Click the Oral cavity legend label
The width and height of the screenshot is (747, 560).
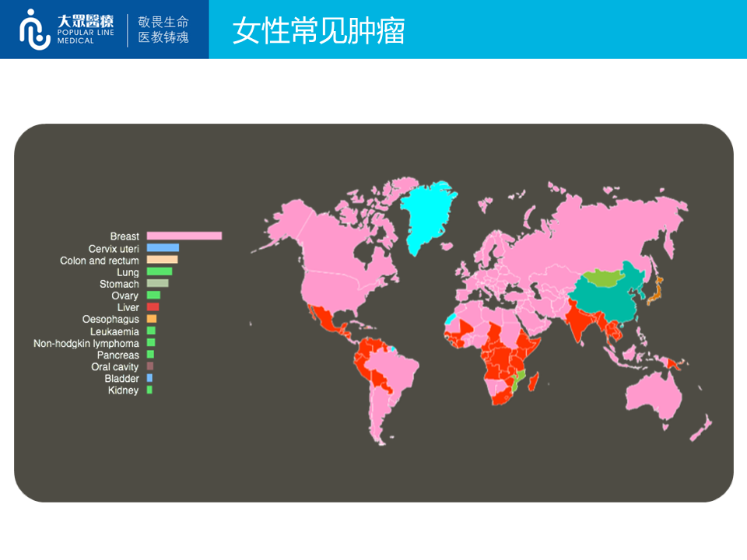click(115, 367)
